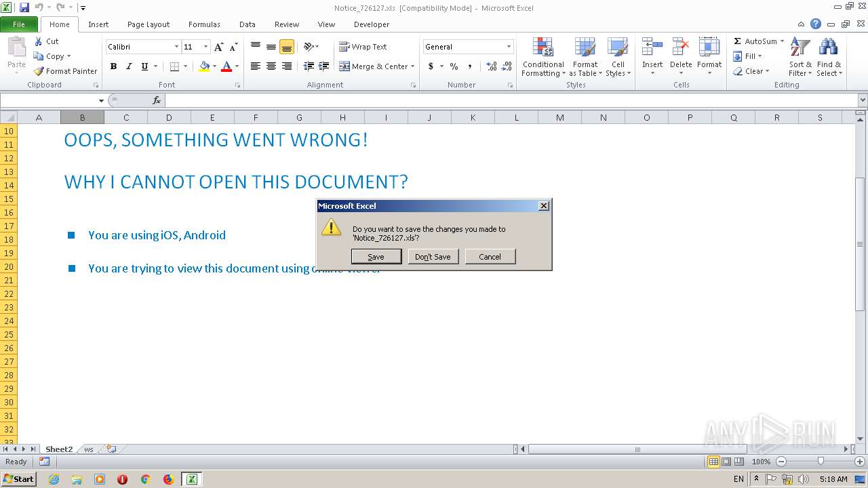This screenshot has height=488, width=868.
Task: Open Cell Styles gallery
Action: click(618, 58)
